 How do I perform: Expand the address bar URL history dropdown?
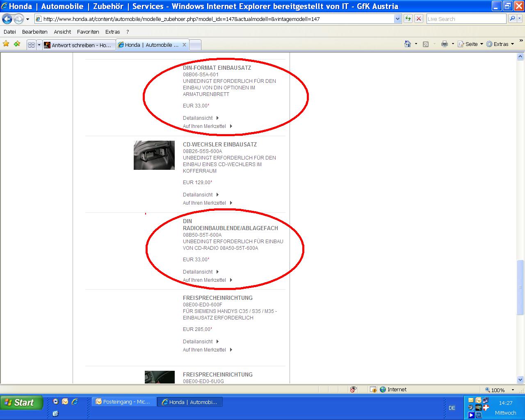(x=397, y=19)
